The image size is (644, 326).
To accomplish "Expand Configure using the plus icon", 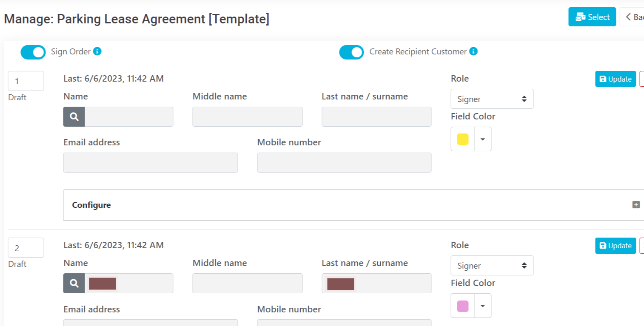I will (636, 205).
